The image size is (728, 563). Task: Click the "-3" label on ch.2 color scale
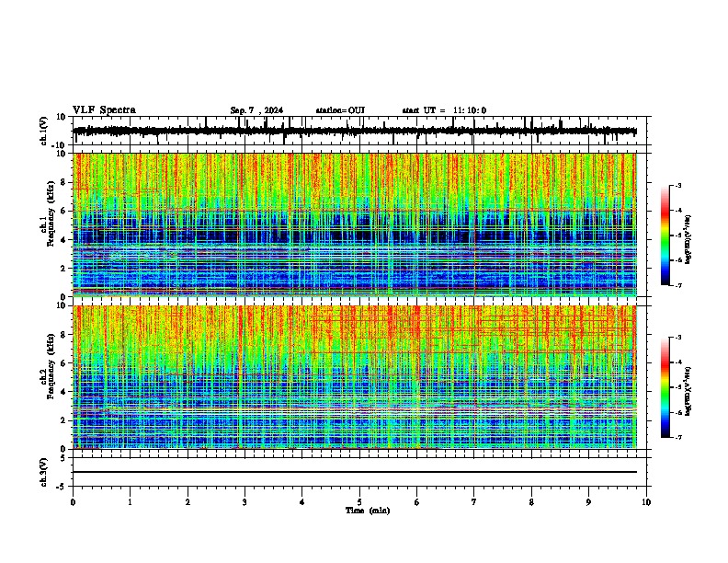677,338
